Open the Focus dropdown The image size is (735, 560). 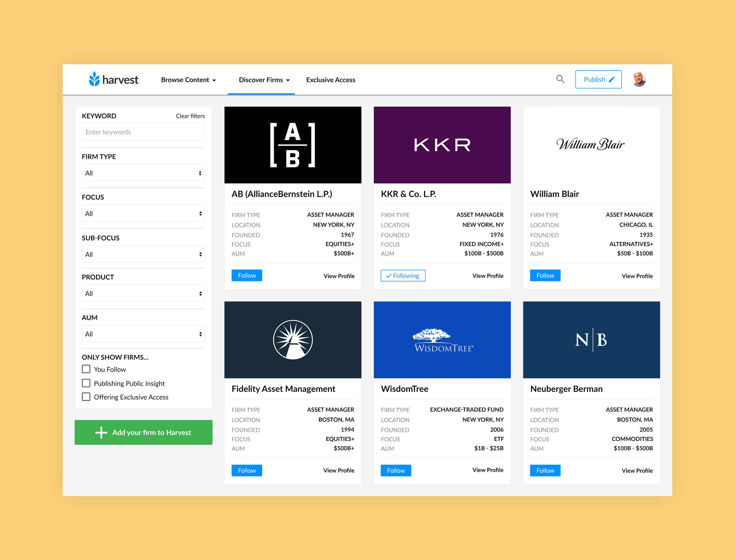(143, 214)
